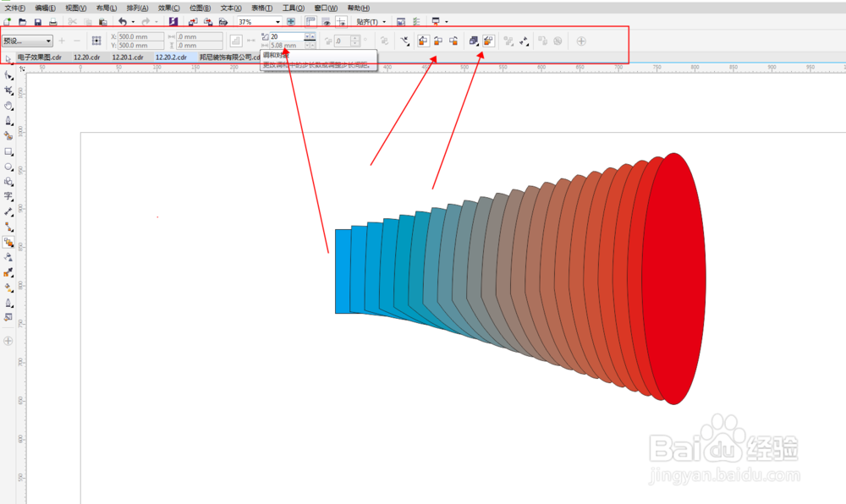Open the 位图(B) menu

click(x=201, y=8)
